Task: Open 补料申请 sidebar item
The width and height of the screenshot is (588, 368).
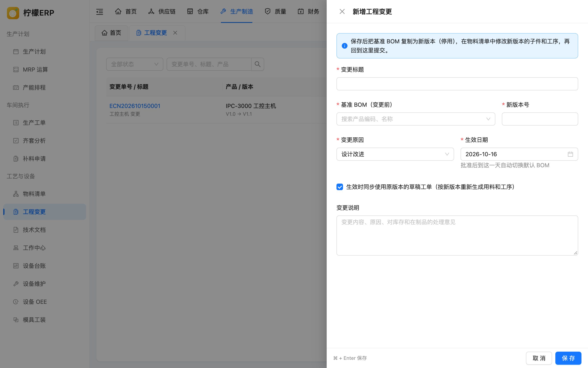Action: pos(45,159)
